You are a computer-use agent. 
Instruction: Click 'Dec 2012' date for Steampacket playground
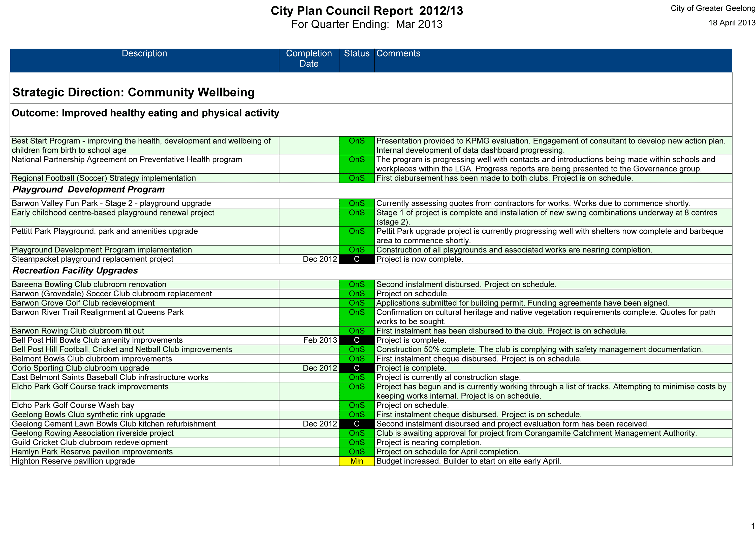[x=320, y=259]
